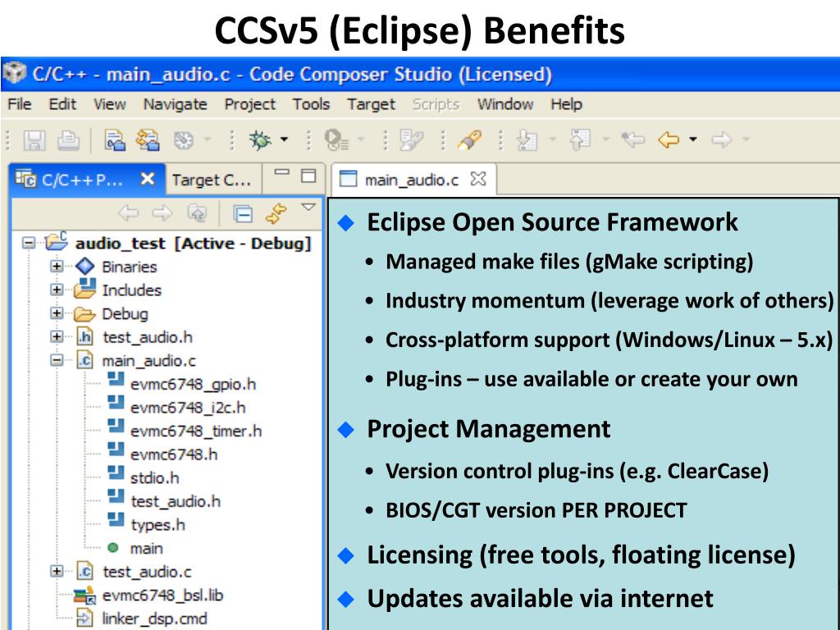Viewport: 840px width, 630px height.
Task: Click the Back arrow in project panel toolbar
Action: (128, 213)
